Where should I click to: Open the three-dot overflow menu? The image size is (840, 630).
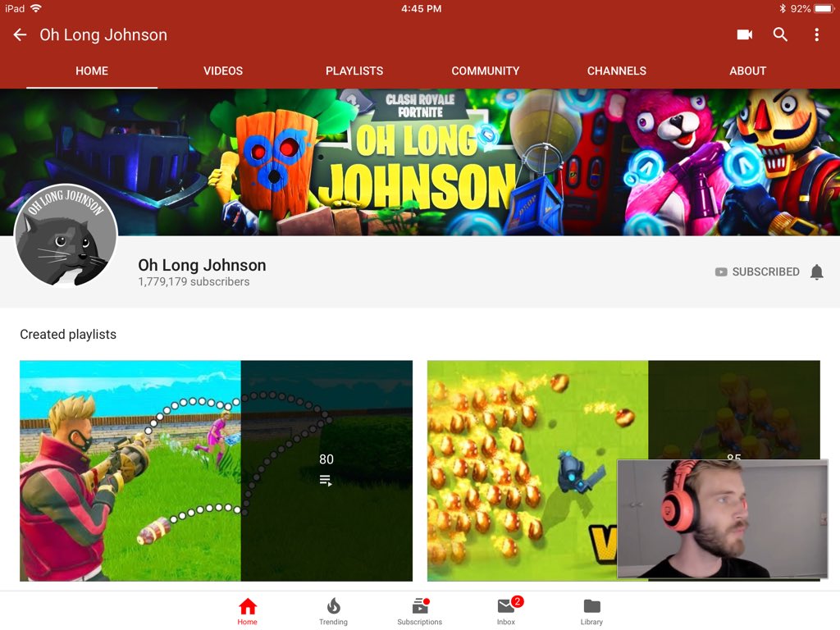pos(816,34)
